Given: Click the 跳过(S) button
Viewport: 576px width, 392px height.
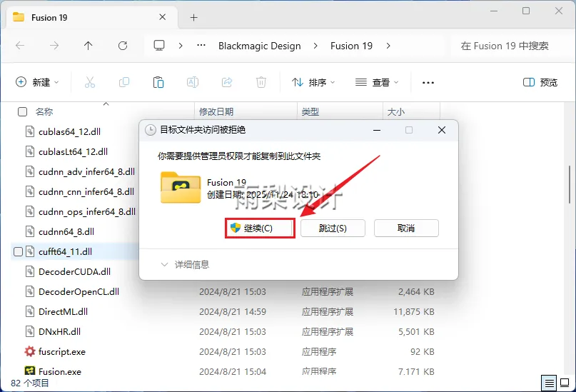Looking at the screenshot, I should coord(333,228).
